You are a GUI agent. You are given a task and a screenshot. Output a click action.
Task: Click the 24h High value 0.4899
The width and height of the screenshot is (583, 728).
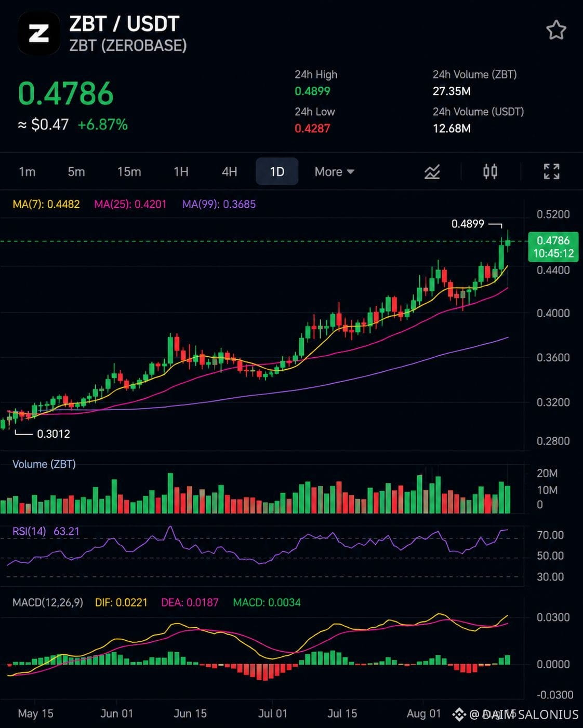tap(312, 91)
